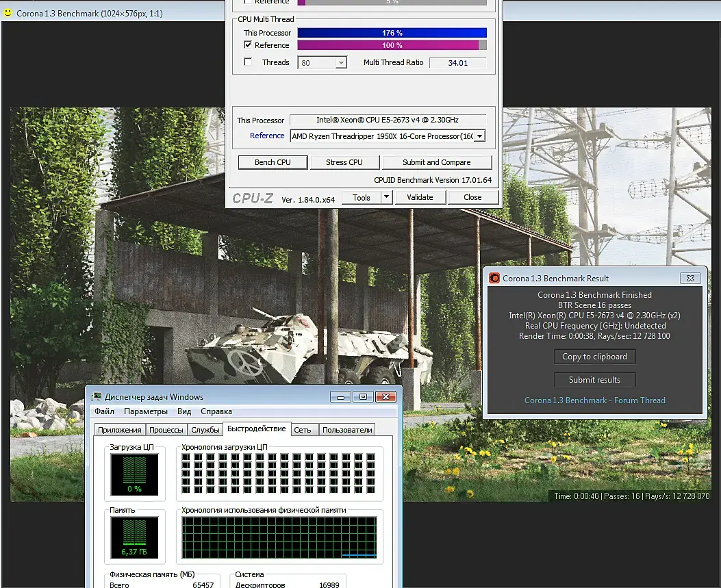Switch to the Процессы tab
This screenshot has width=721, height=588.
click(x=166, y=430)
